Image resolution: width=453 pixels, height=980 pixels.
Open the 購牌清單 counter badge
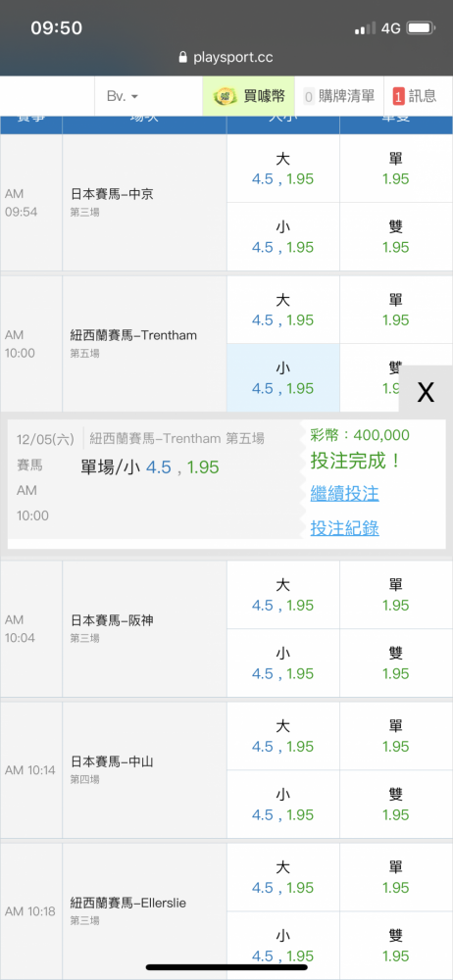pos(308,97)
